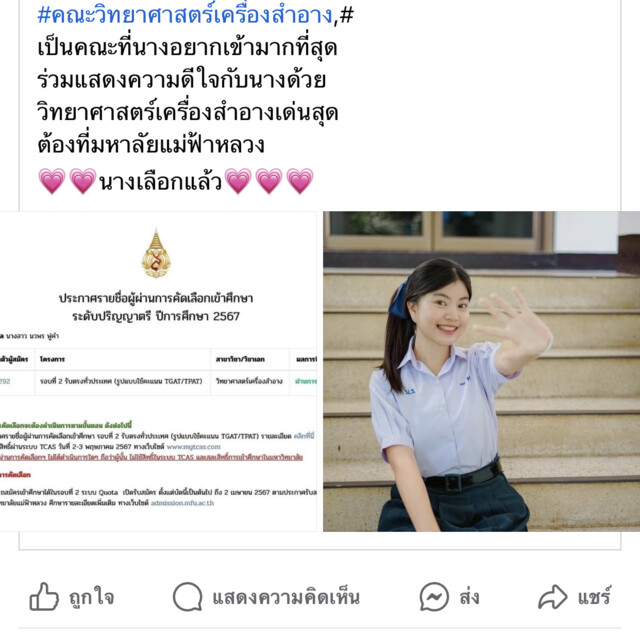This screenshot has height=640, width=640.
Task: Click the thumbs-up Like icon
Action: [44, 597]
